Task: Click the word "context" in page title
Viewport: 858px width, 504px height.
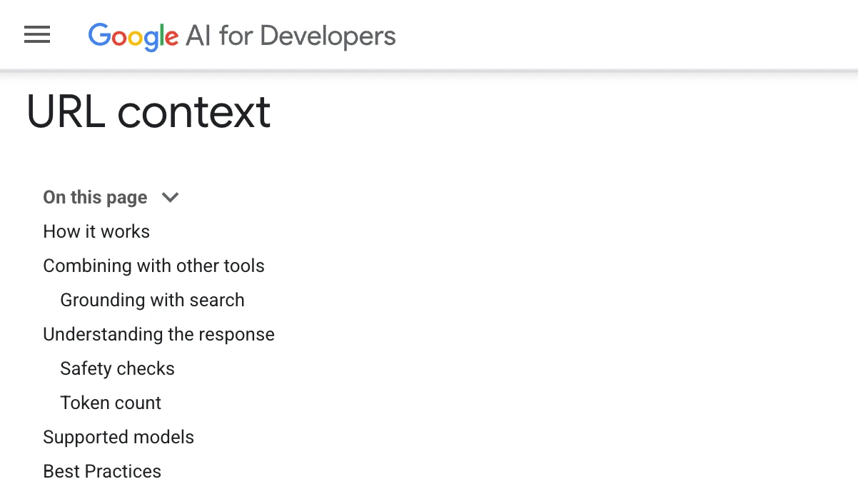Action: click(194, 112)
